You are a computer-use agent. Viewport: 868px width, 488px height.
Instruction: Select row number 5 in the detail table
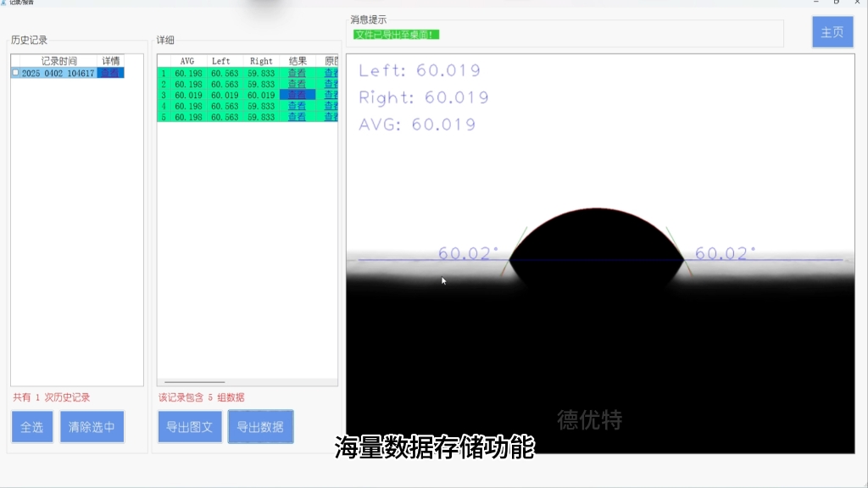[x=164, y=117]
